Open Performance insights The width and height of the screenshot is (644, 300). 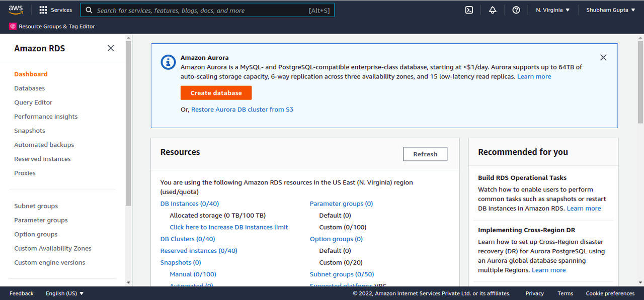46,116
